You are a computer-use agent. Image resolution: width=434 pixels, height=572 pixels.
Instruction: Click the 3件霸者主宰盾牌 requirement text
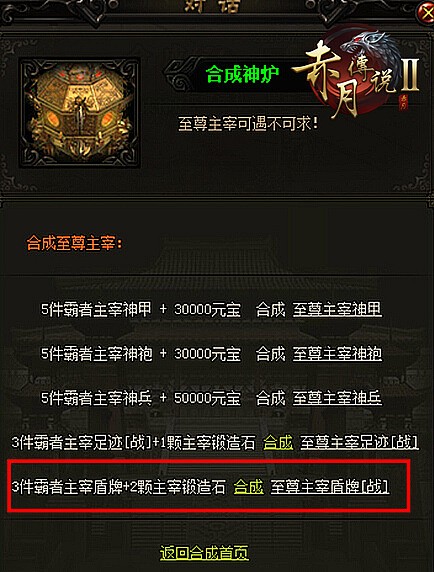(67, 487)
